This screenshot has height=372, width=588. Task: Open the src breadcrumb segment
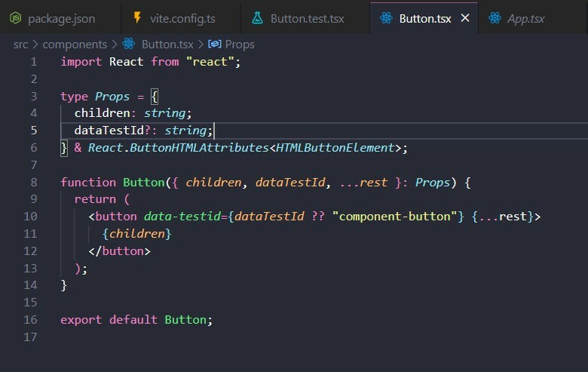coord(20,45)
